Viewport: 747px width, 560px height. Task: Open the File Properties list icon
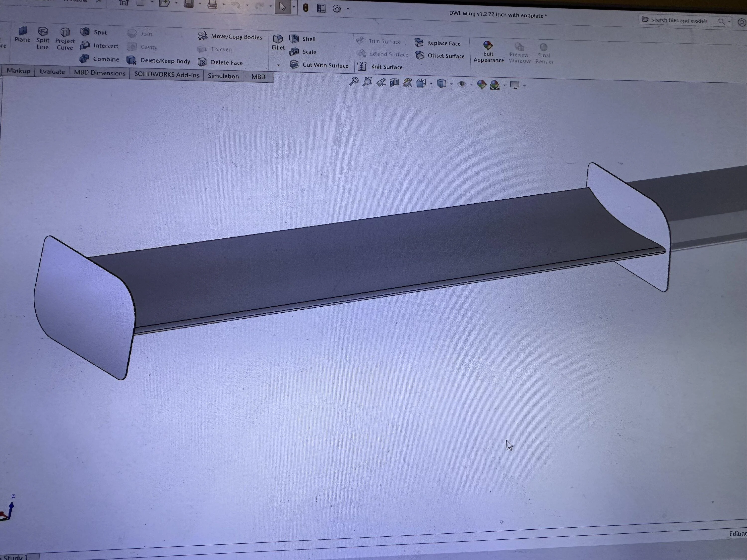pyautogui.click(x=321, y=8)
